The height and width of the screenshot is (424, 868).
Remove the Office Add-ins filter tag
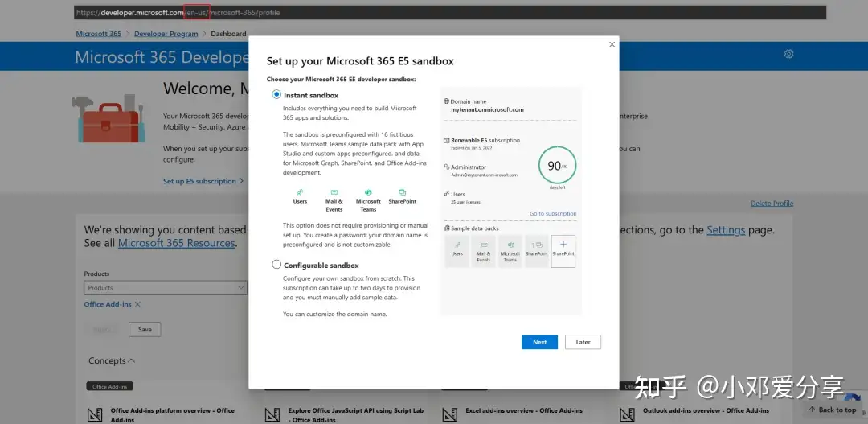tap(138, 304)
